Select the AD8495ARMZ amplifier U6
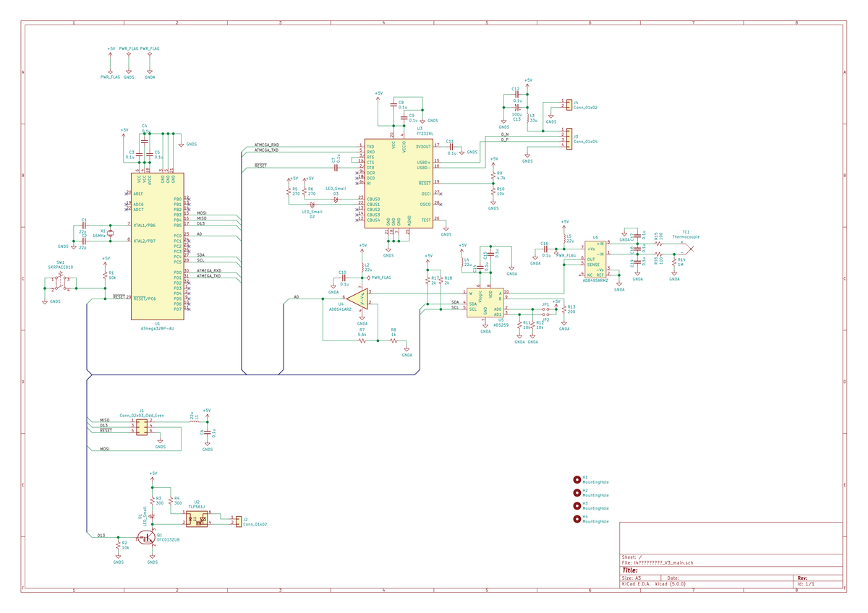This screenshot has height=613, width=868. click(595, 260)
